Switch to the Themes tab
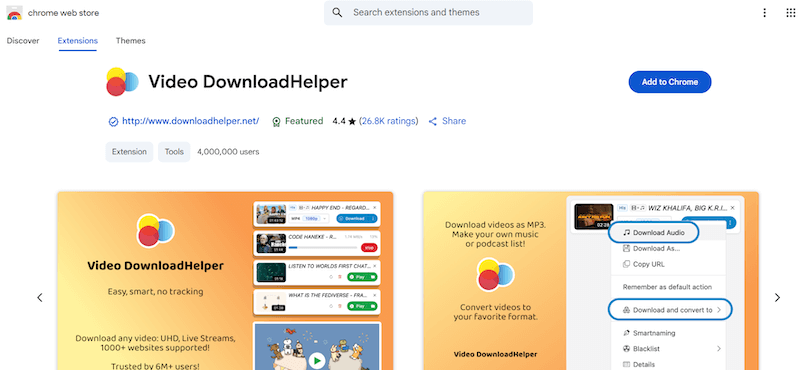 (x=131, y=41)
